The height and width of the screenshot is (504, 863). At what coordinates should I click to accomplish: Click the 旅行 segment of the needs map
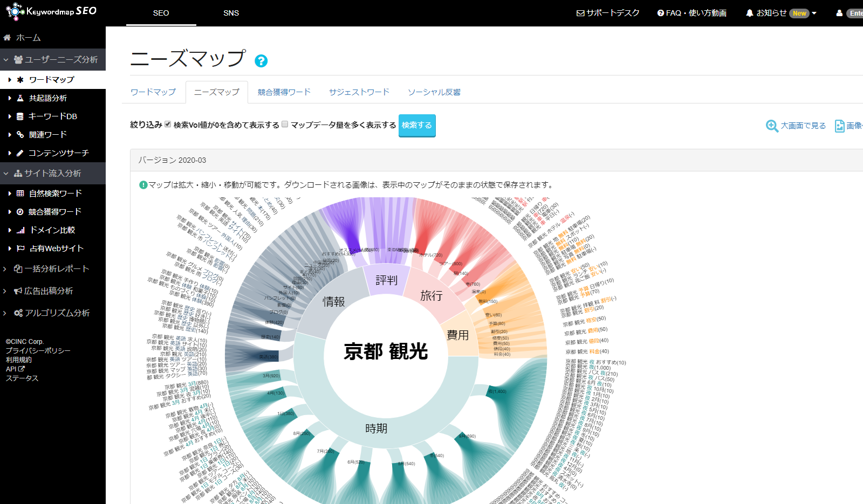[431, 295]
